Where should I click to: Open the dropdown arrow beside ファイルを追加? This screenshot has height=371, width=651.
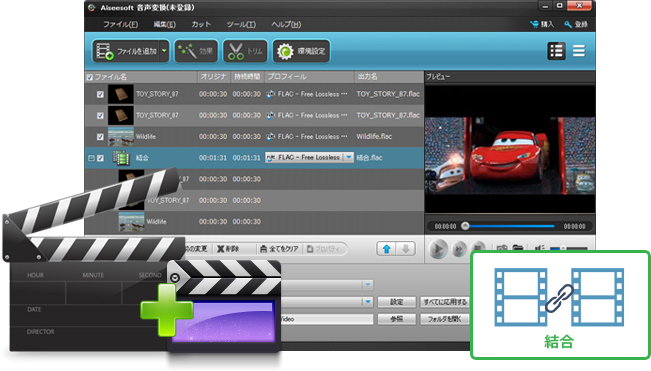click(164, 51)
